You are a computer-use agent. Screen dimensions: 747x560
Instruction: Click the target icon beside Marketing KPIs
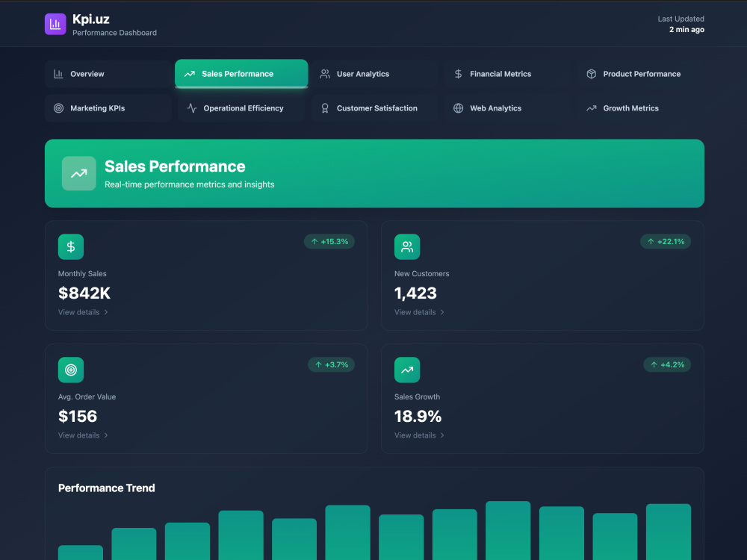click(58, 108)
